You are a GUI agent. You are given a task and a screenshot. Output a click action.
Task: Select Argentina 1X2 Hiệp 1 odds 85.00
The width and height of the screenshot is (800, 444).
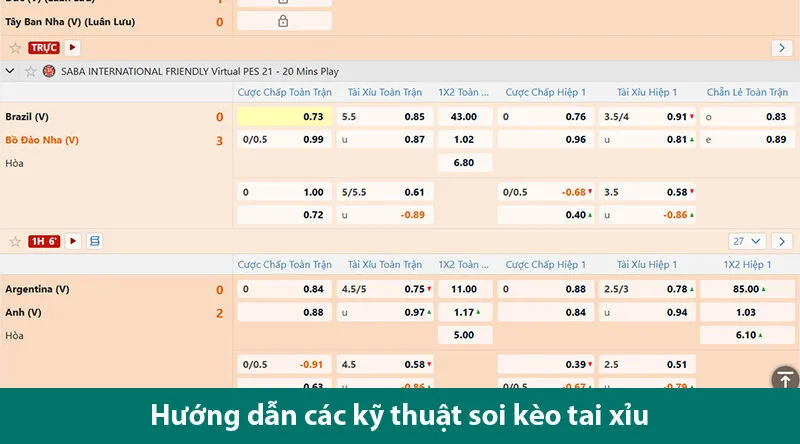tap(747, 289)
